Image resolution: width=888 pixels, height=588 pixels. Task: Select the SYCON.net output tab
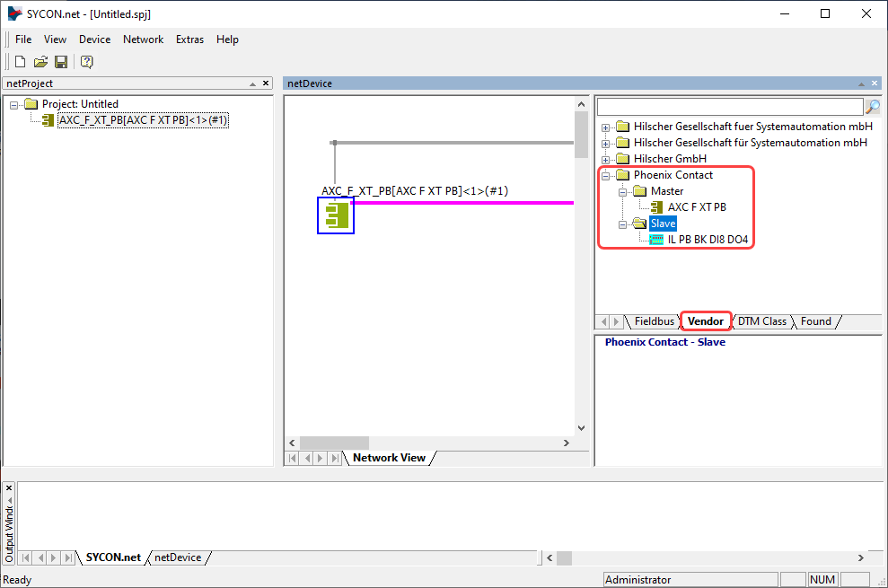(113, 557)
